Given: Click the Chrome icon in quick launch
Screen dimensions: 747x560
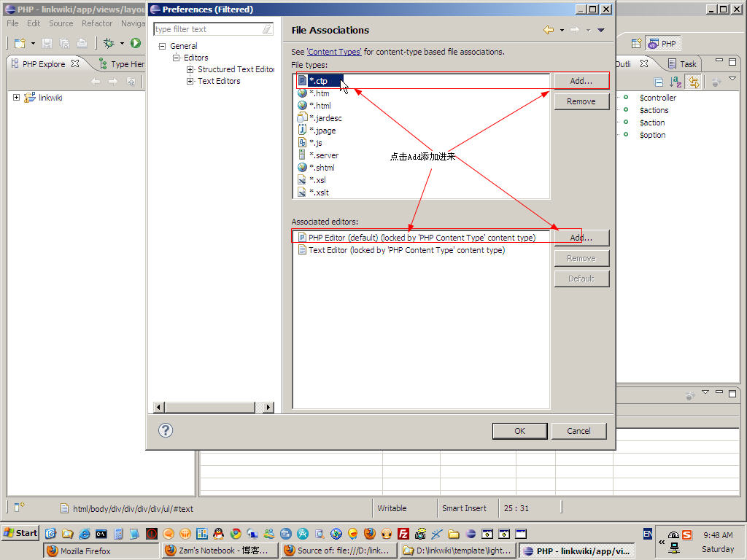Looking at the screenshot, I should point(236,534).
